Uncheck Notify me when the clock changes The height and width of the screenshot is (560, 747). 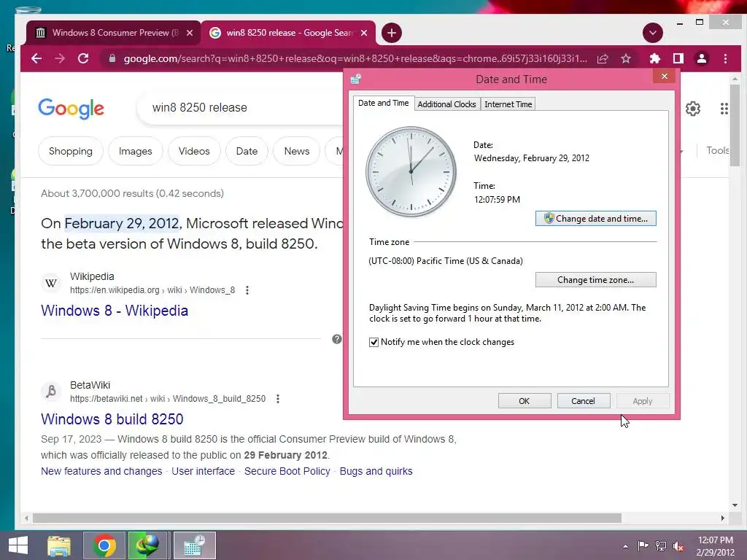tap(374, 342)
